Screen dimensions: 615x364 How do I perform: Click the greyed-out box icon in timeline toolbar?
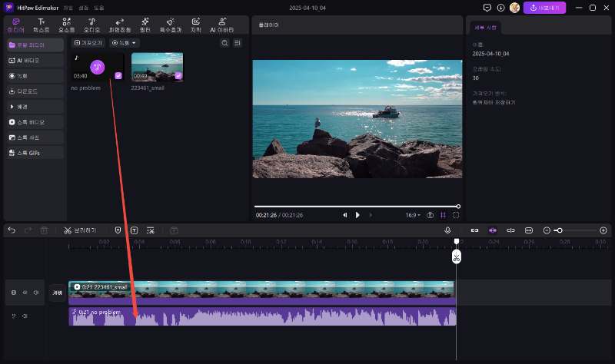[175, 230]
